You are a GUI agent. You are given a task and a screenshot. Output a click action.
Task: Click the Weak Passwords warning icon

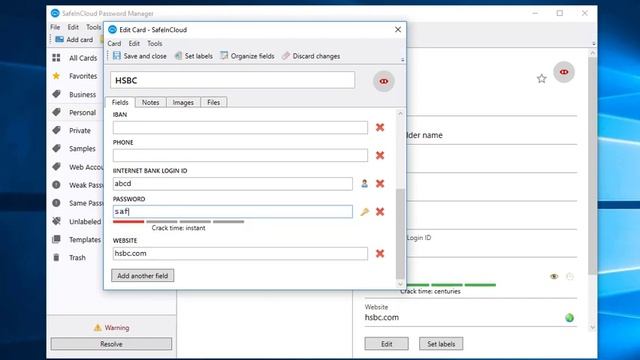[56, 185]
